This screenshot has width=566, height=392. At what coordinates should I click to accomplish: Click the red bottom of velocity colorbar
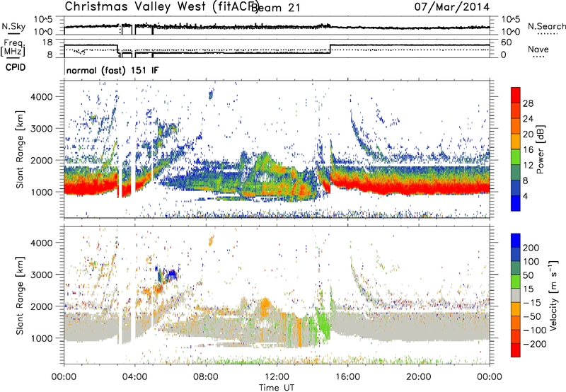tap(516, 350)
